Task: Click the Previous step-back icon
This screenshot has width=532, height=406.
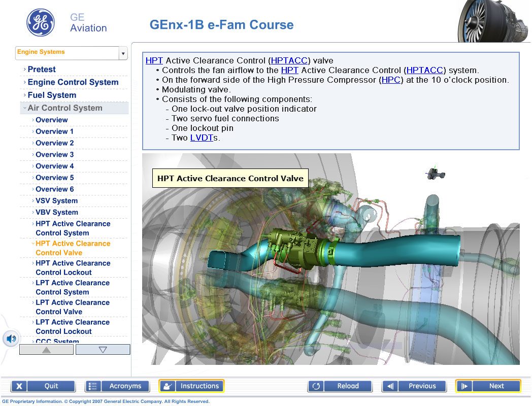Action: click(x=390, y=386)
